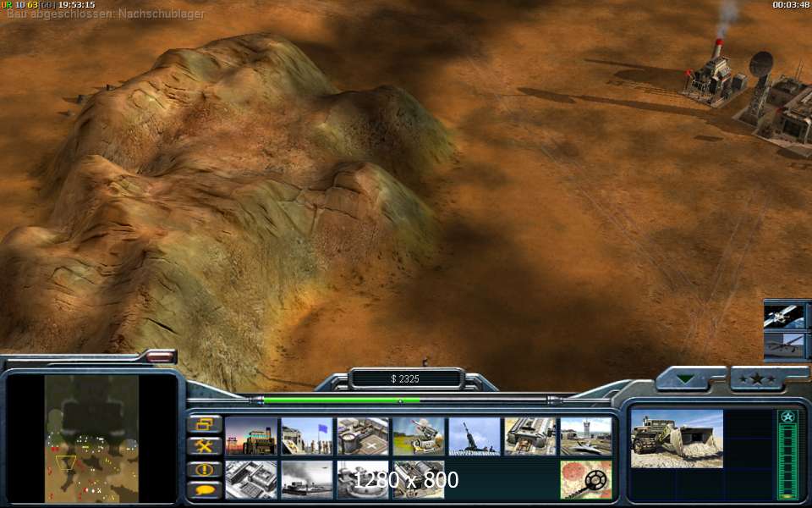The width and height of the screenshot is (812, 508).
Task: Click the 'Bau abgeschlossen: Nachschublager' message
Action: click(x=106, y=14)
